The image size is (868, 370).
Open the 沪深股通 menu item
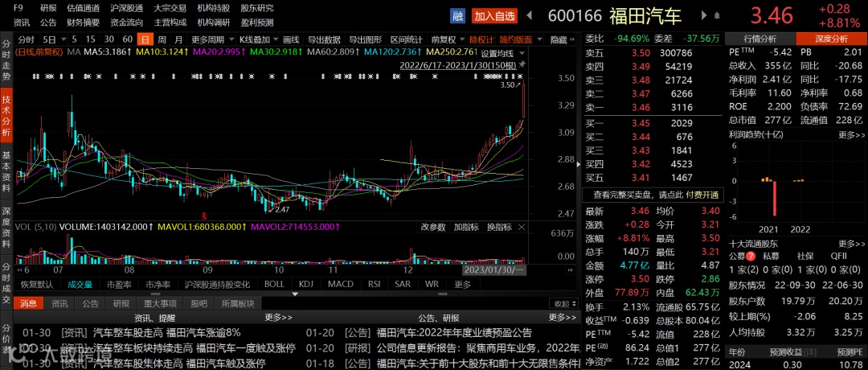pos(126,8)
